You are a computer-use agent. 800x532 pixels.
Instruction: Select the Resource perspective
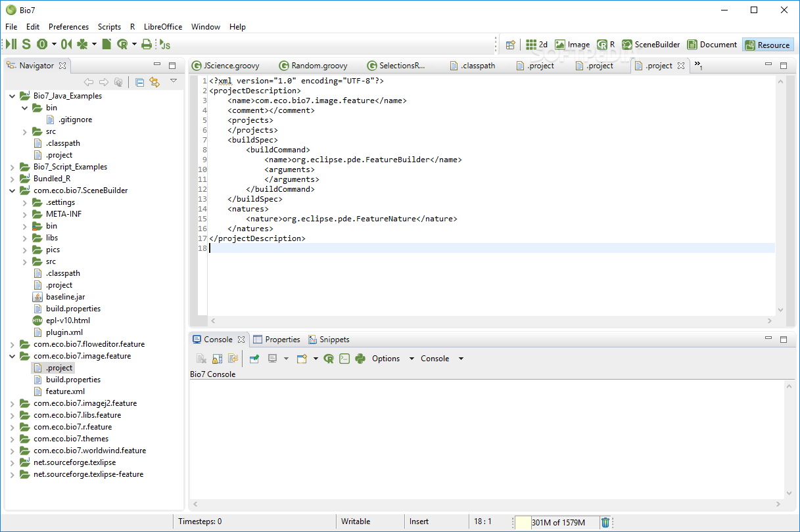click(x=768, y=45)
